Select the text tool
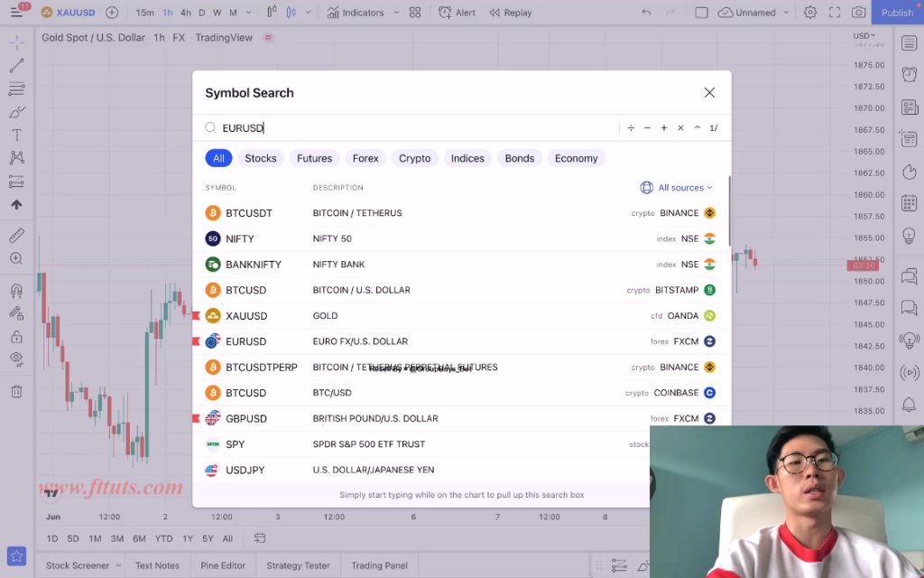924x578 pixels. click(x=16, y=135)
